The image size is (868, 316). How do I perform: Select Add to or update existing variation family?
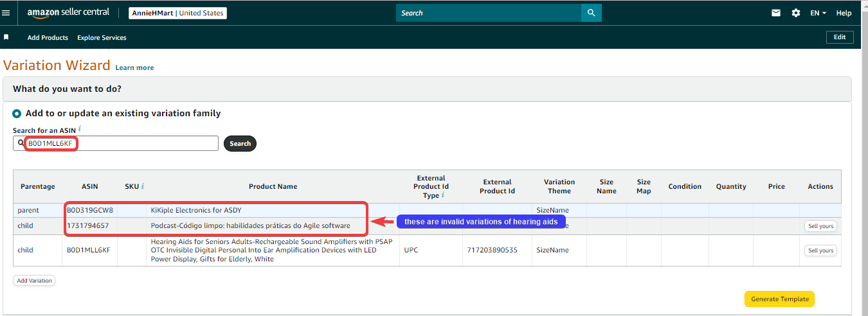tap(17, 113)
